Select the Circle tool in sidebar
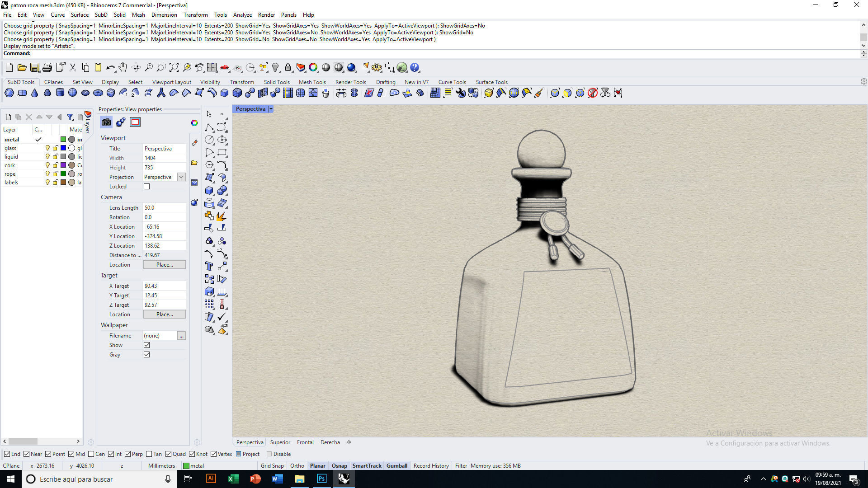868x488 pixels. click(209, 140)
